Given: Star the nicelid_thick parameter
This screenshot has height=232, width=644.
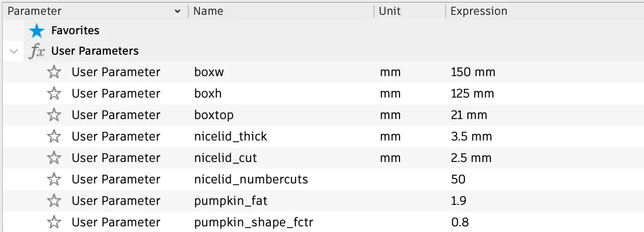Looking at the screenshot, I should [x=54, y=136].
